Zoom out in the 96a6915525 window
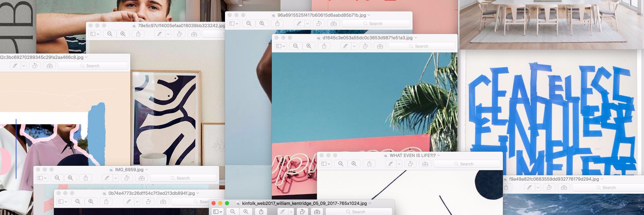Screen dimensions: 644x215 pyautogui.click(x=249, y=24)
